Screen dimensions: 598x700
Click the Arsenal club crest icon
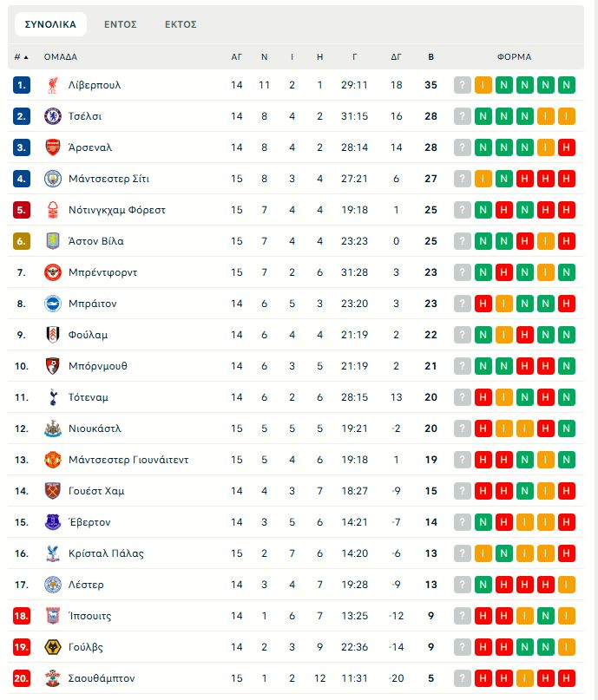52,147
